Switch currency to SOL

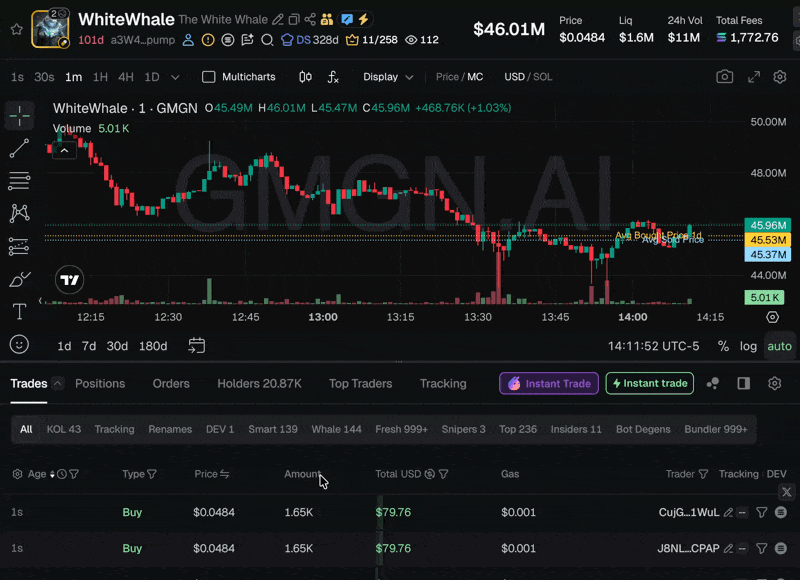tap(542, 77)
